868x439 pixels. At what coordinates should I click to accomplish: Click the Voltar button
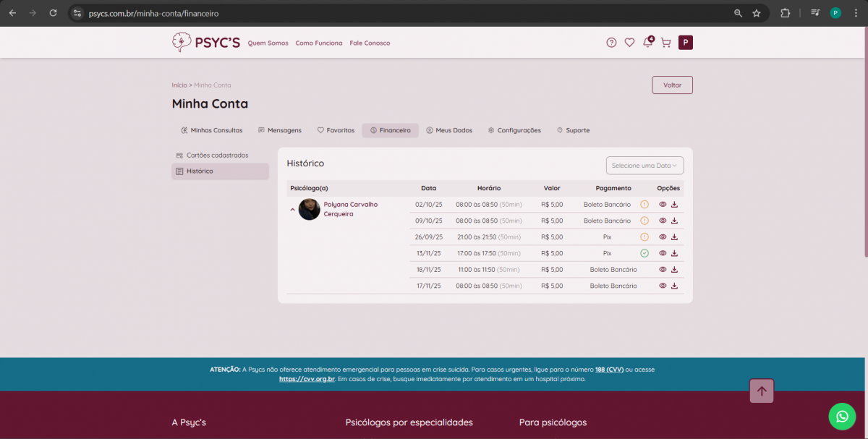point(672,85)
